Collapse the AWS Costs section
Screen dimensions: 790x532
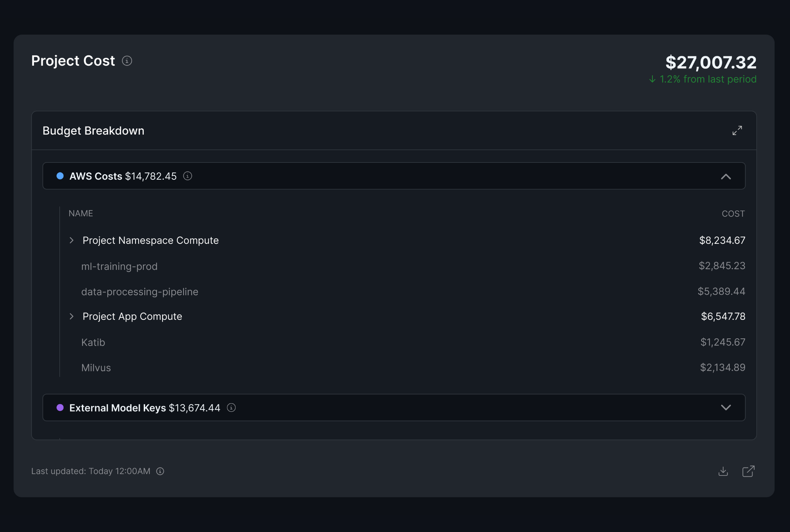pyautogui.click(x=726, y=176)
